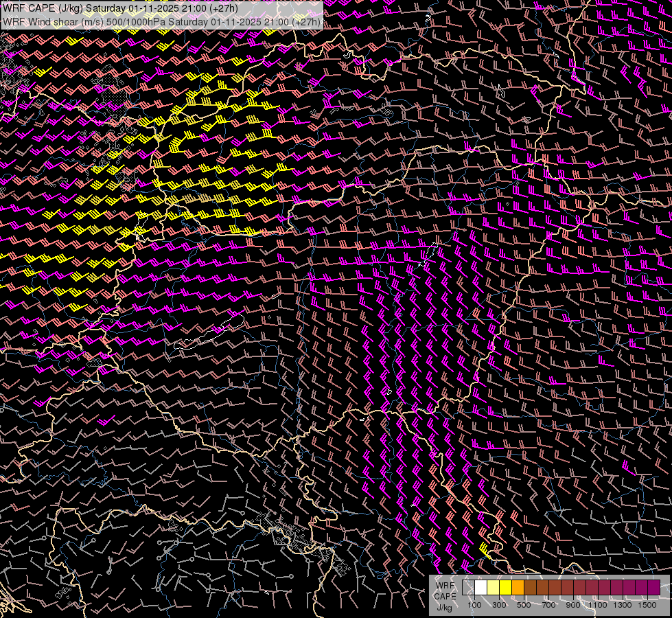Select the transparent legend swatch below 100

tap(468, 588)
